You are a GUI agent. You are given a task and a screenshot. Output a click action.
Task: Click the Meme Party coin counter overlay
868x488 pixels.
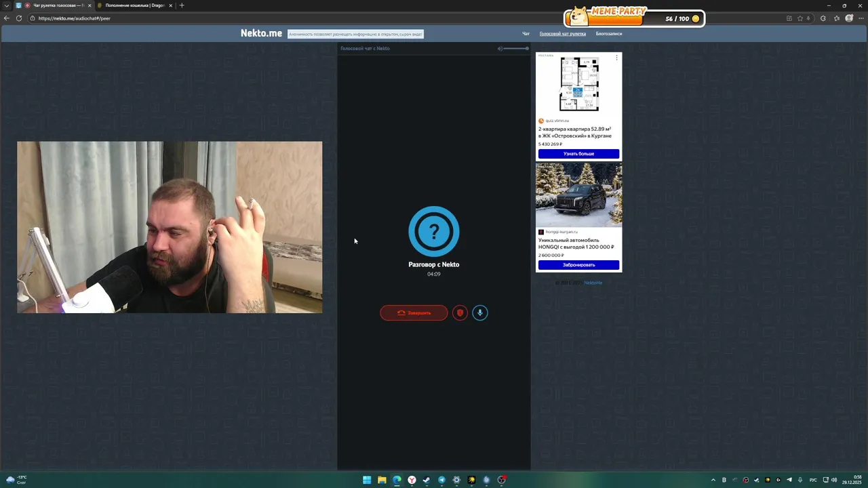(x=635, y=18)
